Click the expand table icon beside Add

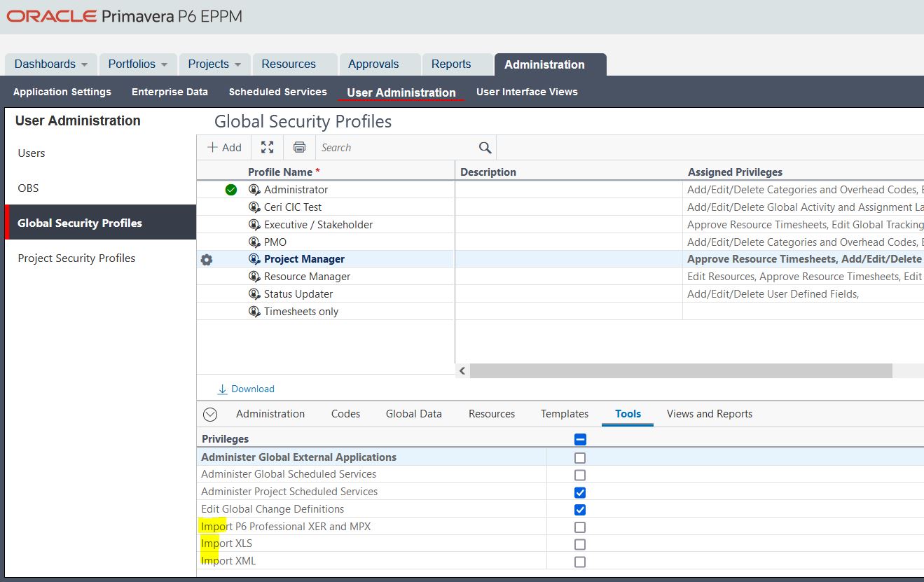[267, 147]
